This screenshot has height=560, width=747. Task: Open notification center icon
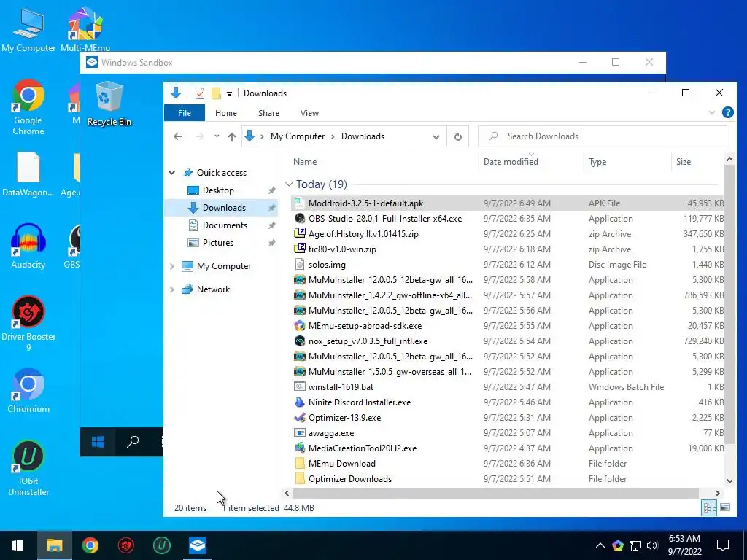point(723,545)
